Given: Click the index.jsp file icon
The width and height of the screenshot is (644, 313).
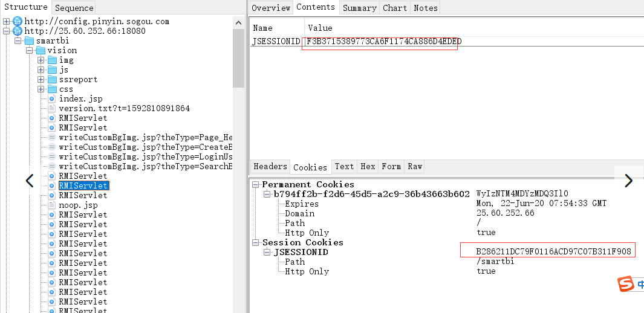Looking at the screenshot, I should click(52, 99).
